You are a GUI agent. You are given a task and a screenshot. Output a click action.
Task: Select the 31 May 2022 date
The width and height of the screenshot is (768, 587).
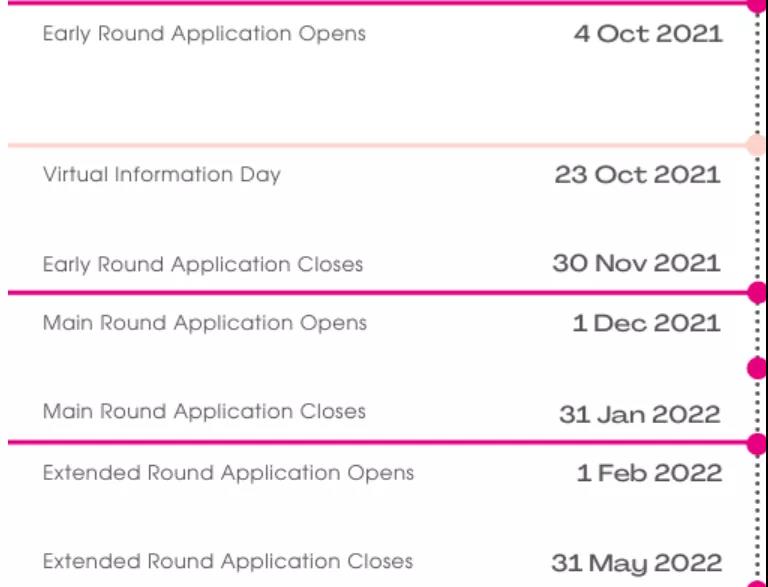pyautogui.click(x=637, y=564)
